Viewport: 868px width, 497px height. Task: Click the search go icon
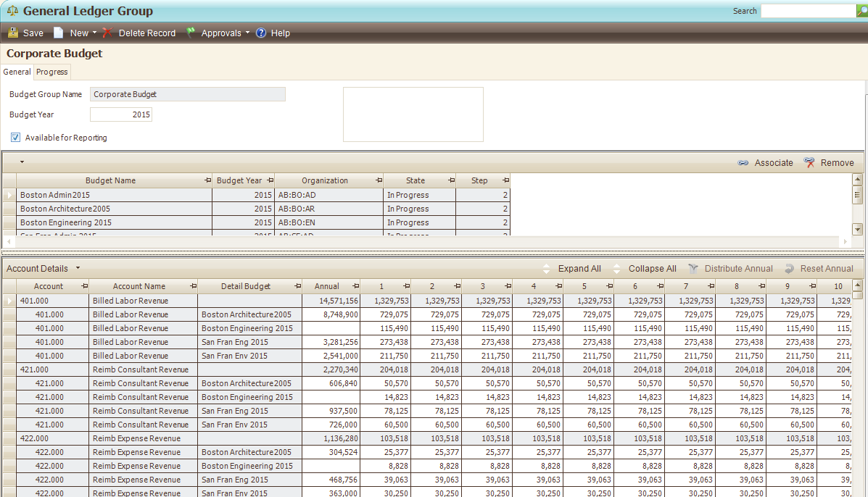coord(861,11)
